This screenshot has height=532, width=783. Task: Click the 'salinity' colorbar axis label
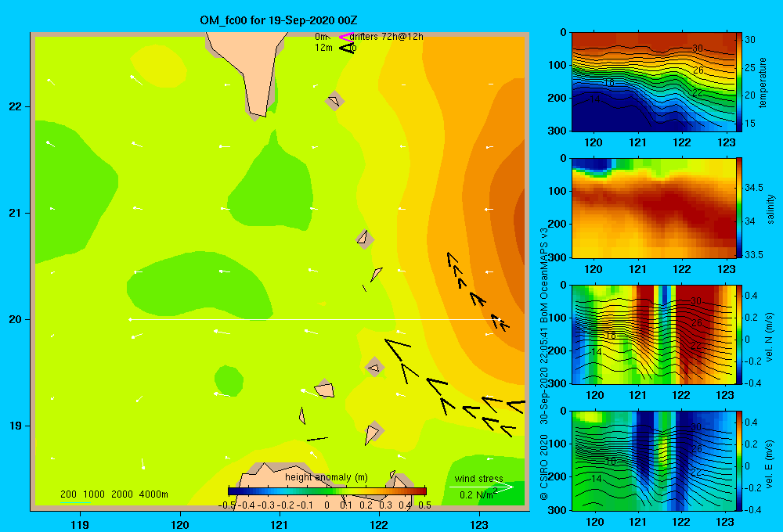(770, 209)
